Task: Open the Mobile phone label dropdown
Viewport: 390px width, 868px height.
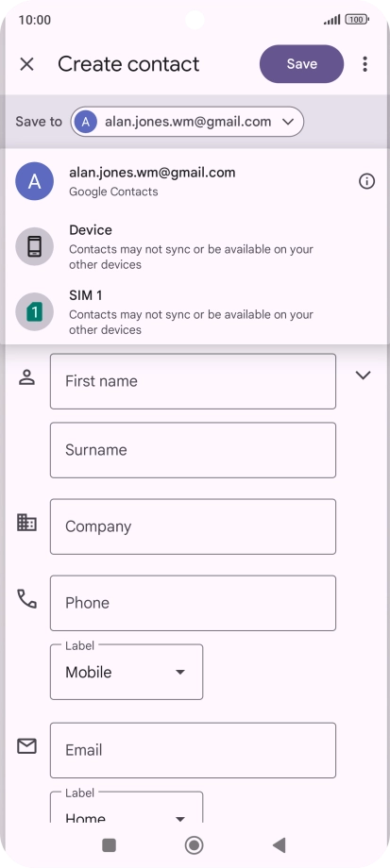Action: tap(127, 672)
